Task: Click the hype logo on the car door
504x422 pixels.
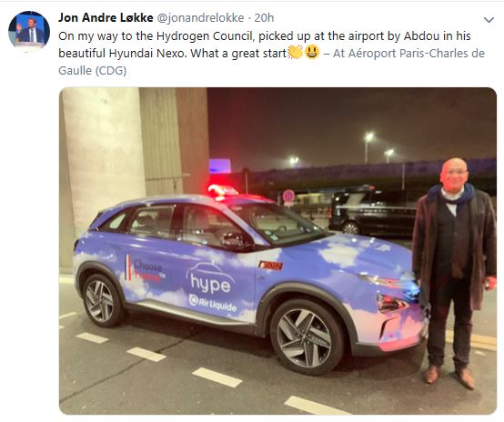Action: 210,278
